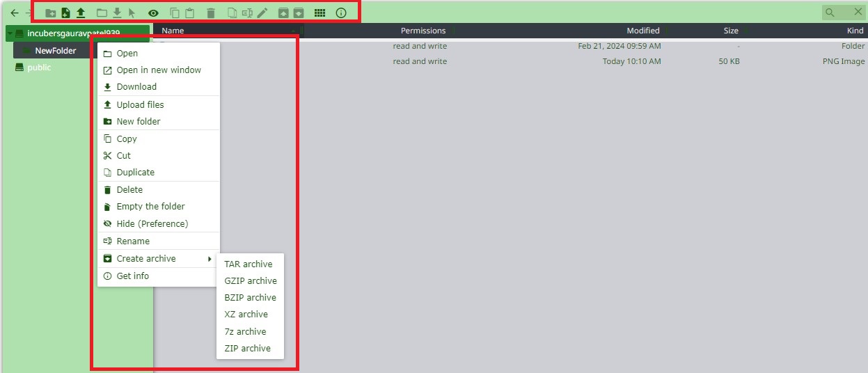Pick 7z archive from submenu
Screen dimensions: 868x373
click(251, 331)
